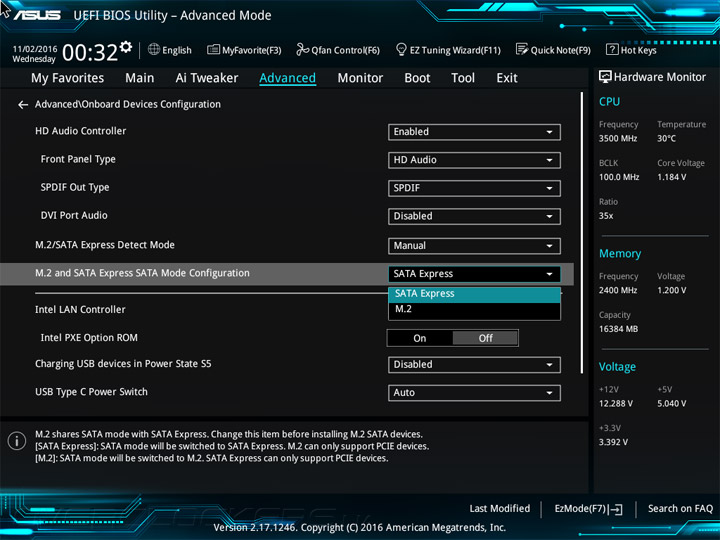Click the info icon beside help text
This screenshot has width=720, height=540.
tap(17, 441)
